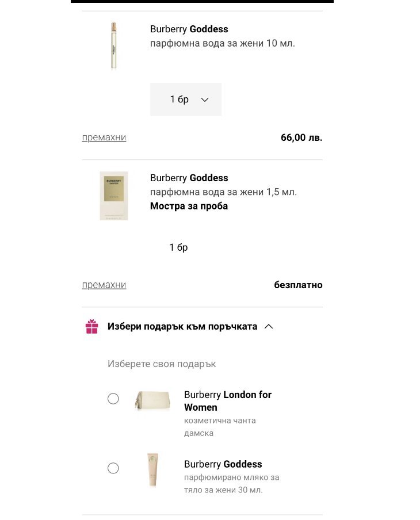Click the 66,00 лв. price
The image size is (420, 520).
point(301,137)
